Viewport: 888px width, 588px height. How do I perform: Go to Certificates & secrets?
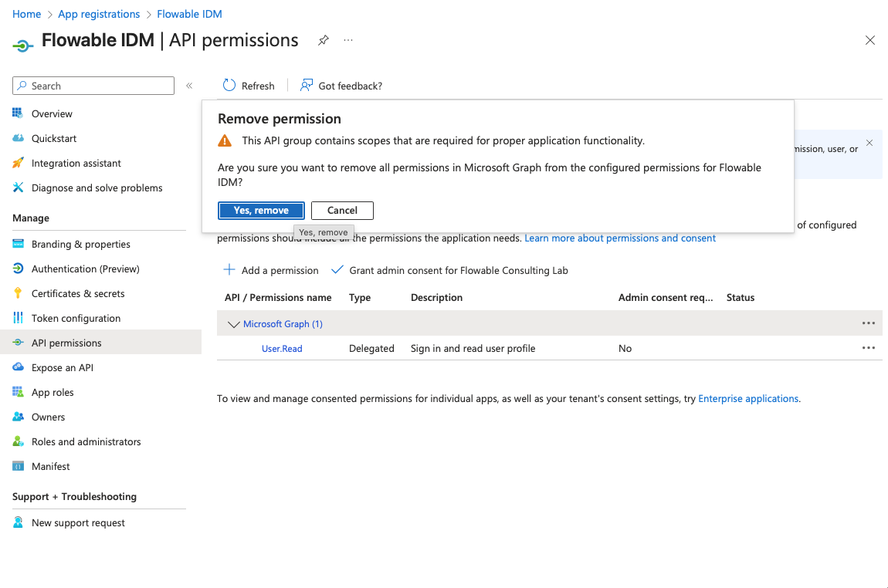click(77, 294)
